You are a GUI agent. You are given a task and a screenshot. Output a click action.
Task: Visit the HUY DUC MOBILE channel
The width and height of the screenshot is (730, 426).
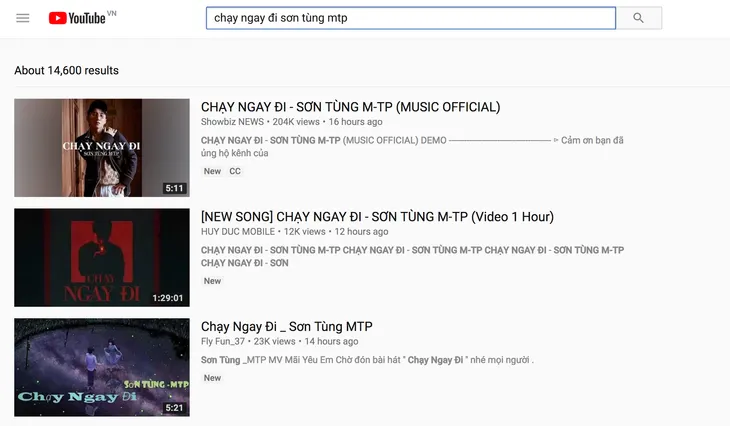click(238, 232)
